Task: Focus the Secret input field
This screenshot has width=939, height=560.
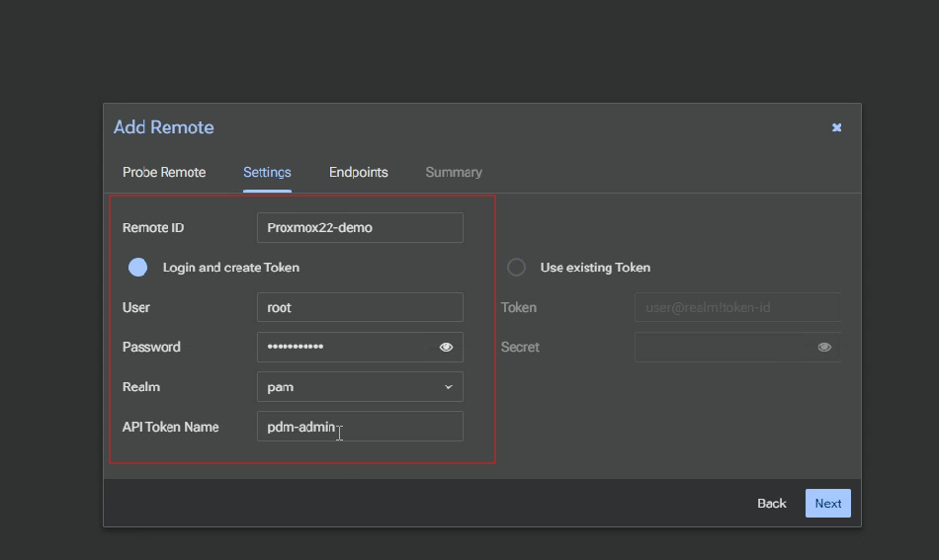Action: pyautogui.click(x=724, y=348)
